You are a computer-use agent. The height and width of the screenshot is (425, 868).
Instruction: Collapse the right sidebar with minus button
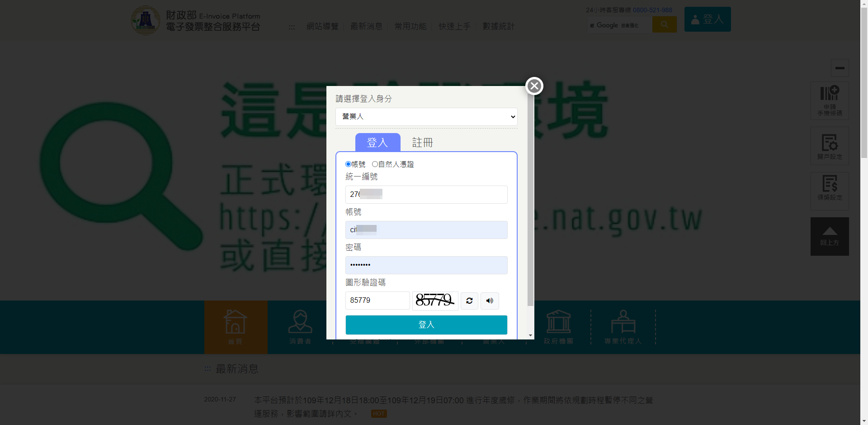840,68
